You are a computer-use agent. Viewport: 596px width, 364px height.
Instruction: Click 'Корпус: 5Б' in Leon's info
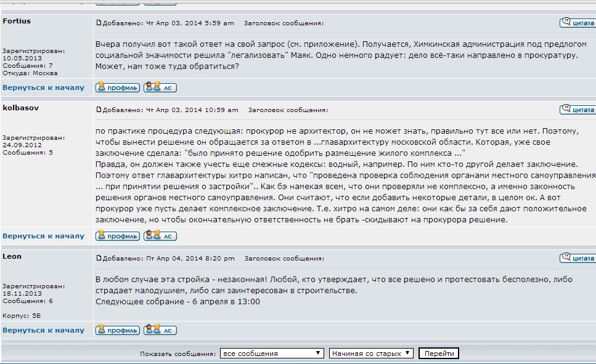22,316
